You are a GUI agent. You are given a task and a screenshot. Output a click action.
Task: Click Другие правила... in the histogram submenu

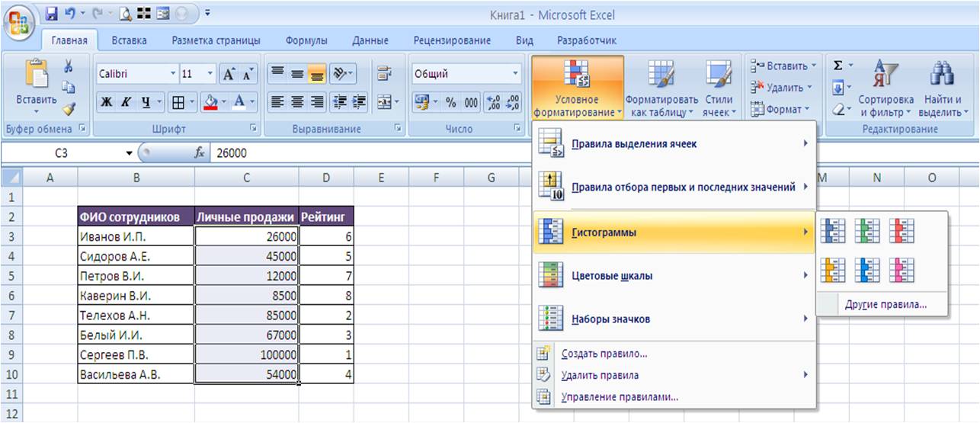(886, 305)
